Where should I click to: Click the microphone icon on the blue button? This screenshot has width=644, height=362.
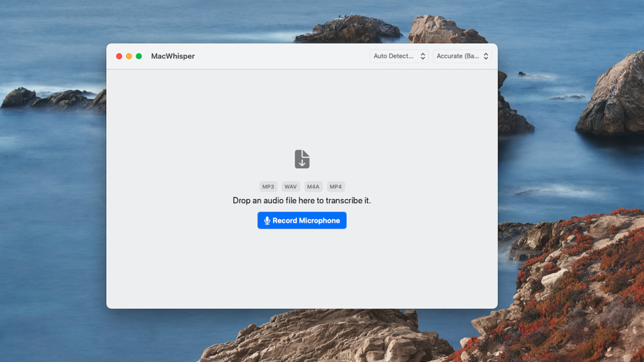[x=267, y=221]
